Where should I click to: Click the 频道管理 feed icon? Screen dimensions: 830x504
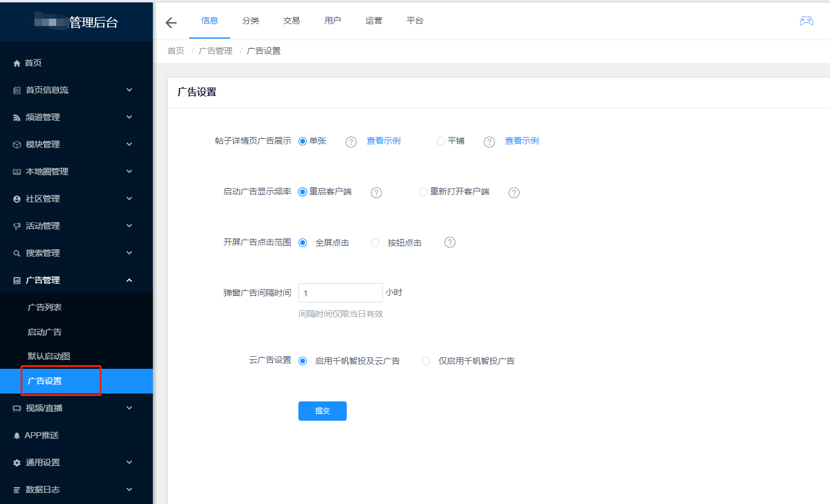(x=17, y=118)
